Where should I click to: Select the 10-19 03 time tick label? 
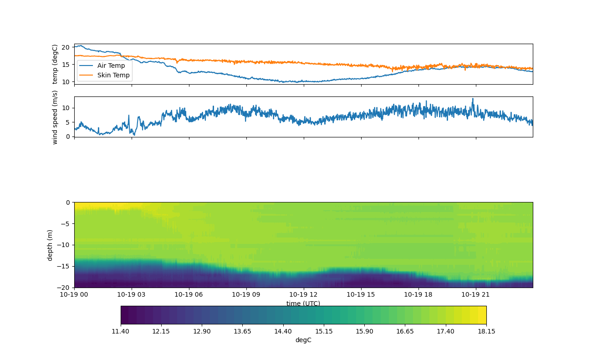coord(132,294)
